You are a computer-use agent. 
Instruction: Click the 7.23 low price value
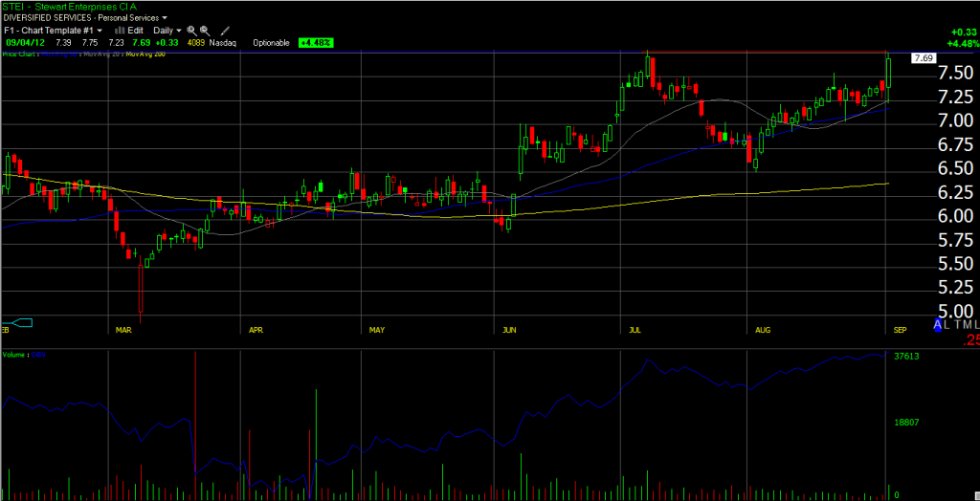(x=116, y=42)
